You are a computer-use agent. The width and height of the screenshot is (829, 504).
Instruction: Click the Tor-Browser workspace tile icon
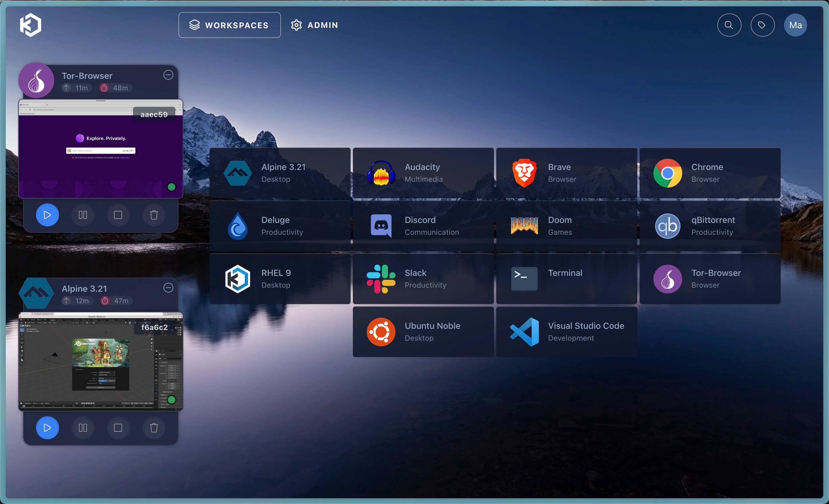(668, 279)
